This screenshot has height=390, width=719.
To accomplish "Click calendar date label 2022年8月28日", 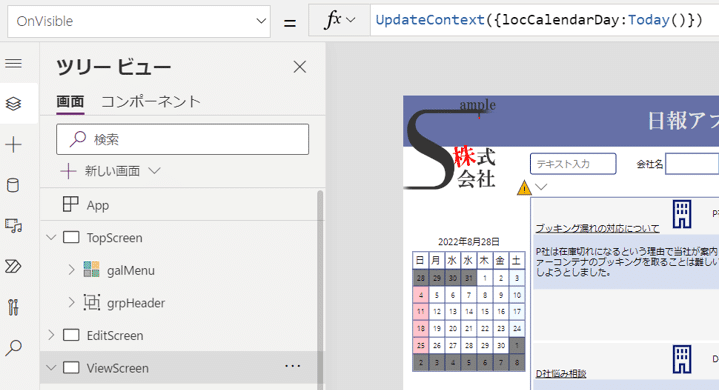I will point(469,242).
